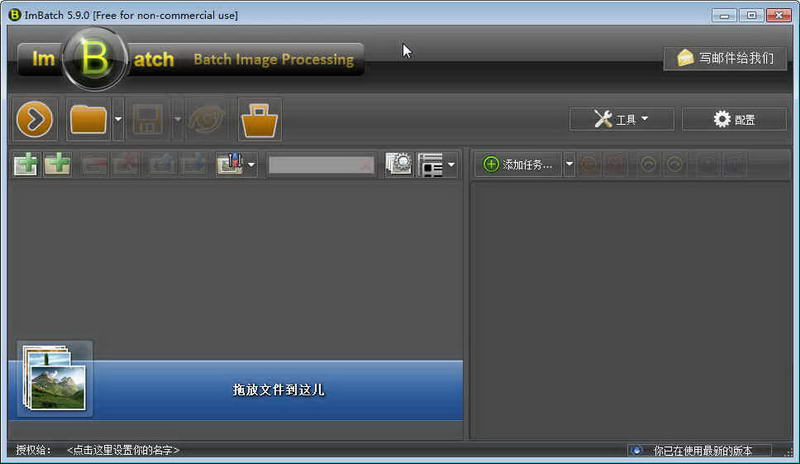
Task: Open the image sort tool icon
Action: (230, 164)
